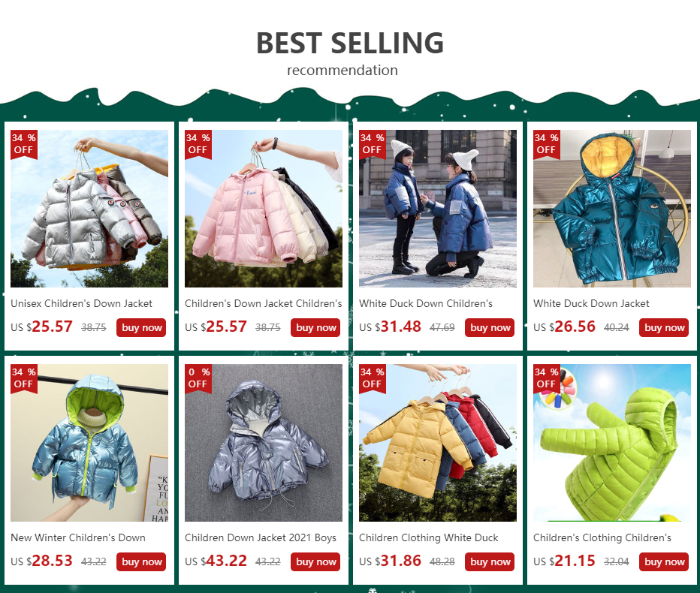This screenshot has width=700, height=593.
Task: Click buy now for Unisex Children's Down Jacket
Action: pyautogui.click(x=141, y=327)
